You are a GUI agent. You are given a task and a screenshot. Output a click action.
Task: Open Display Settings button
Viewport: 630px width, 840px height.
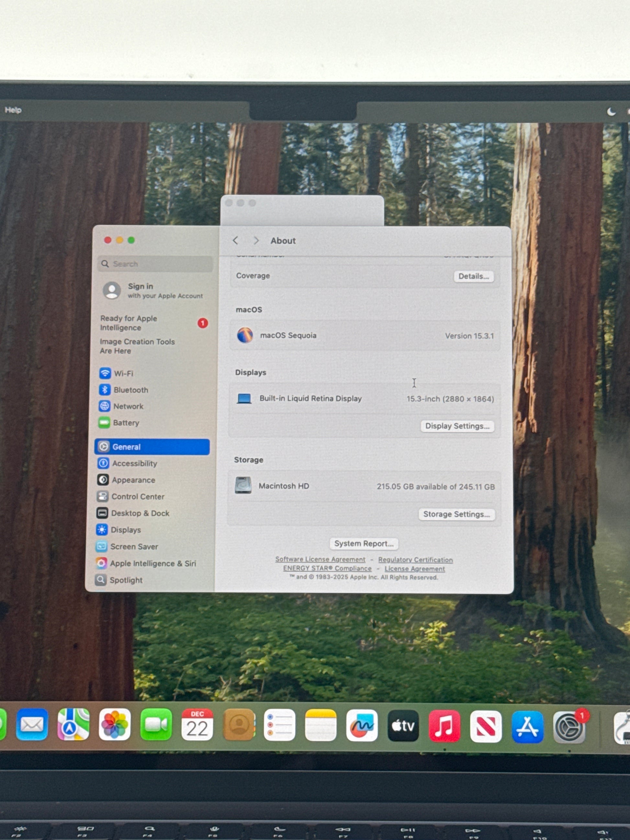(x=457, y=426)
